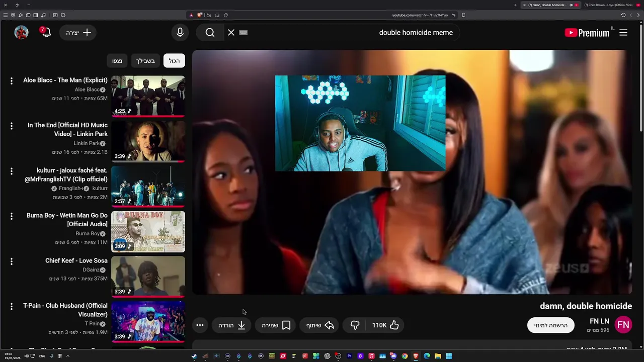
Task: Subscribe via הרשמה למינוי button
Action: [x=551, y=325]
